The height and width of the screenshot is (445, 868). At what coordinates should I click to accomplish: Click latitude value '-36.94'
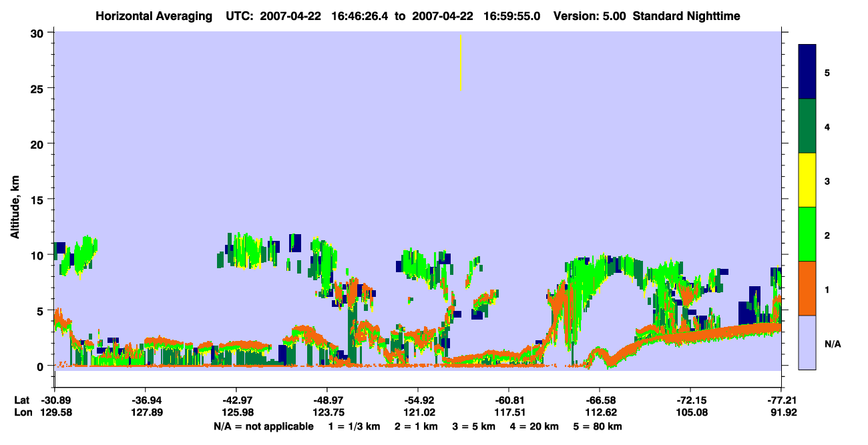pos(146,400)
